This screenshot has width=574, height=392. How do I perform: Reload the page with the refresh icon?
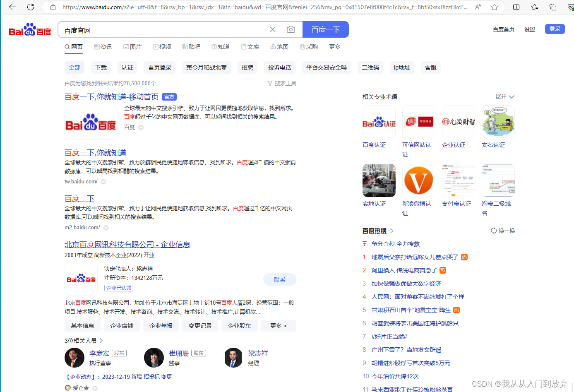click(31, 7)
